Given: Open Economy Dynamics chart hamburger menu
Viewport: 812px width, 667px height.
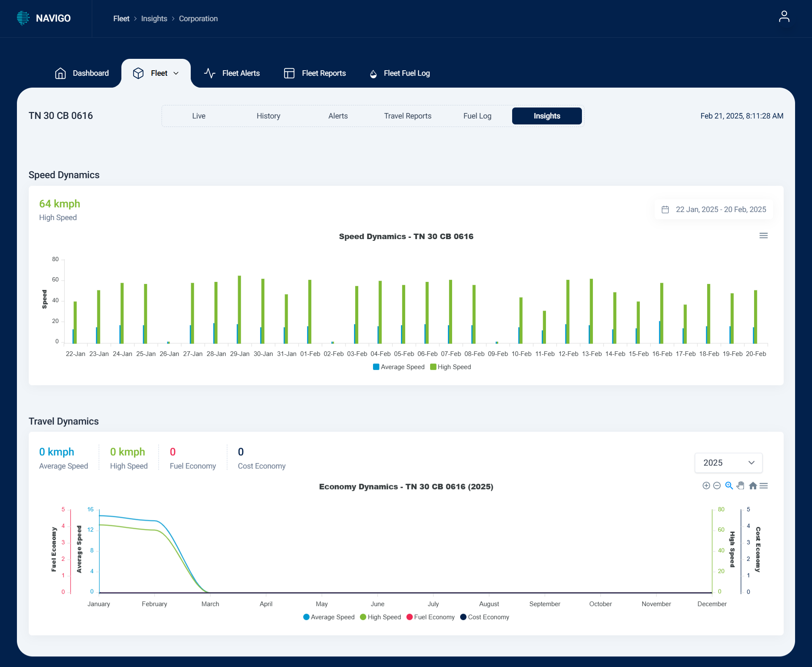Looking at the screenshot, I should pos(763,485).
